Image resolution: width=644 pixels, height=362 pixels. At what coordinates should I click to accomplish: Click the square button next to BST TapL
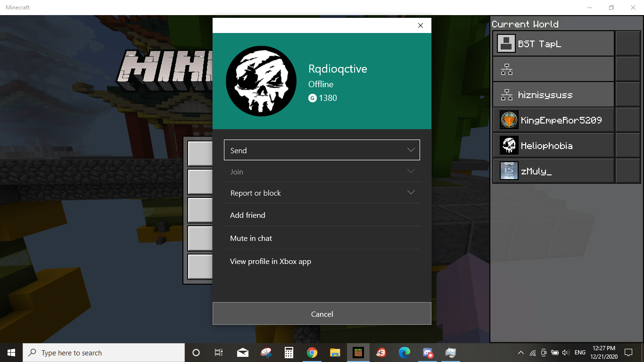click(x=627, y=44)
